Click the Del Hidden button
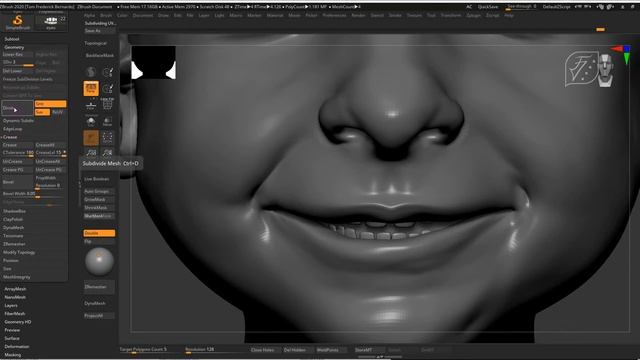Screen dimensions: 640x360 pyautogui.click(x=297, y=350)
